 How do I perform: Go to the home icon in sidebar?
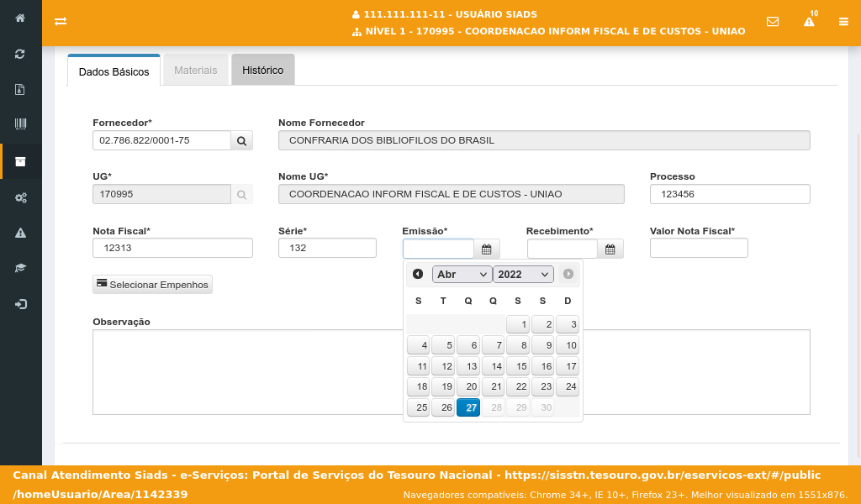tap(20, 18)
